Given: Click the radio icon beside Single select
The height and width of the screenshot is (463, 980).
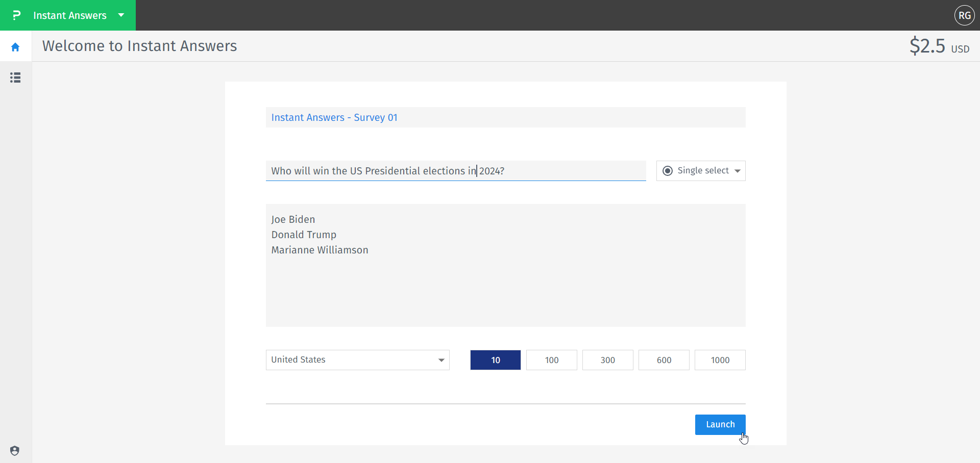Looking at the screenshot, I should pos(668,170).
